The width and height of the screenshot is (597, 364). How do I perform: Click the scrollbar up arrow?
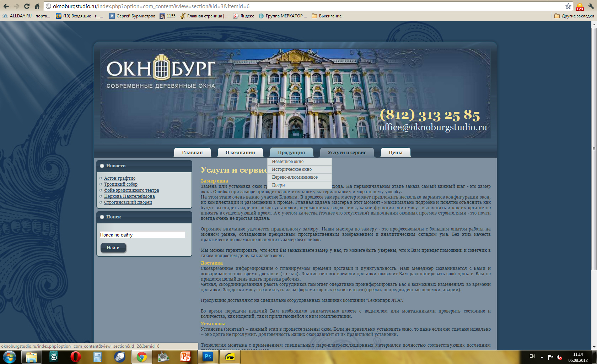click(594, 25)
